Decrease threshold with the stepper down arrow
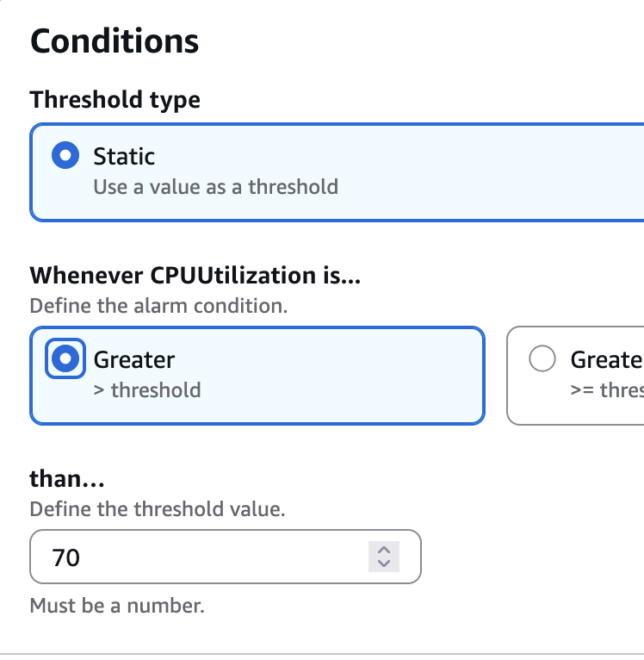 click(384, 563)
